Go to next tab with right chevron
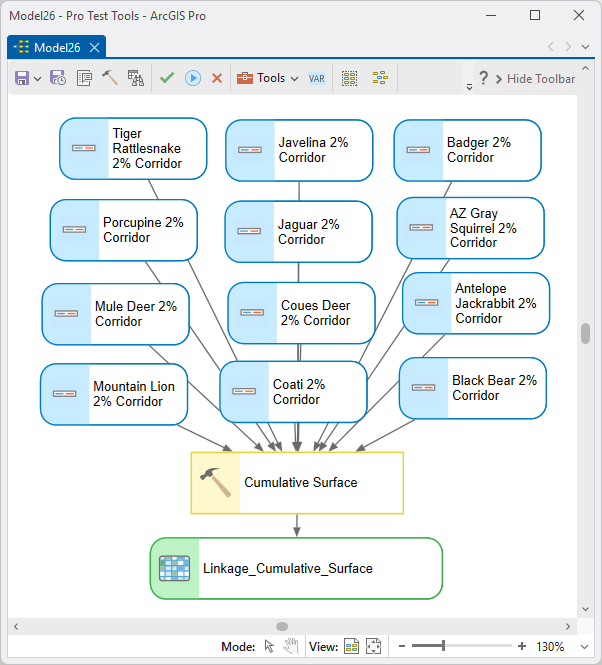Viewport: 602px width, 665px height. pyautogui.click(x=568, y=47)
